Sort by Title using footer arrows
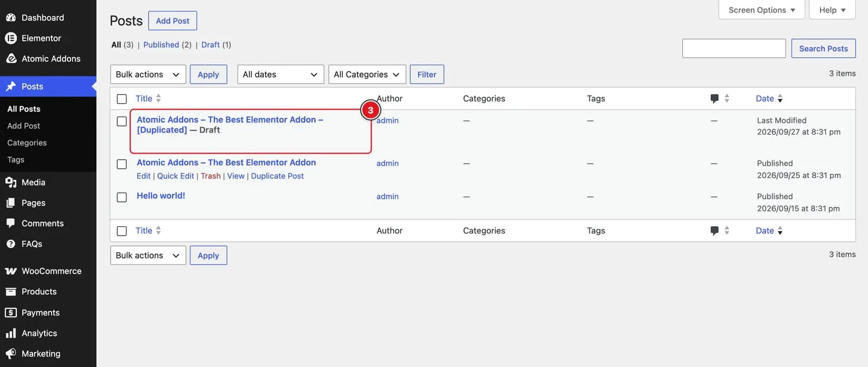Screen dimensions: 868x367 click(158, 230)
